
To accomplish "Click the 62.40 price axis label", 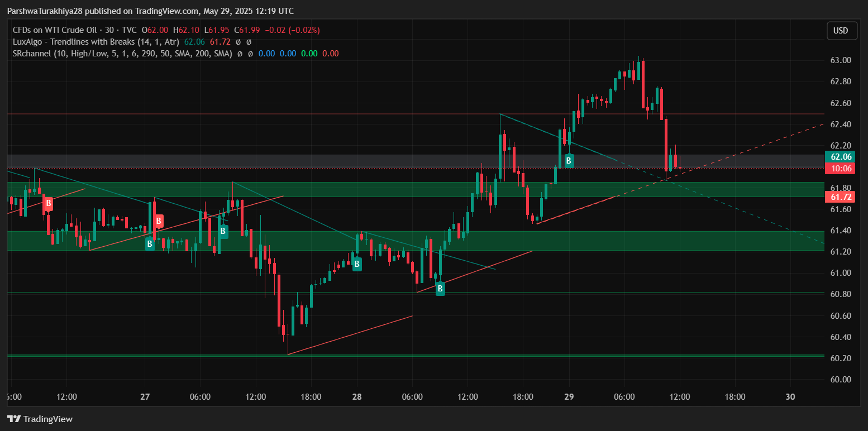I will coord(841,124).
